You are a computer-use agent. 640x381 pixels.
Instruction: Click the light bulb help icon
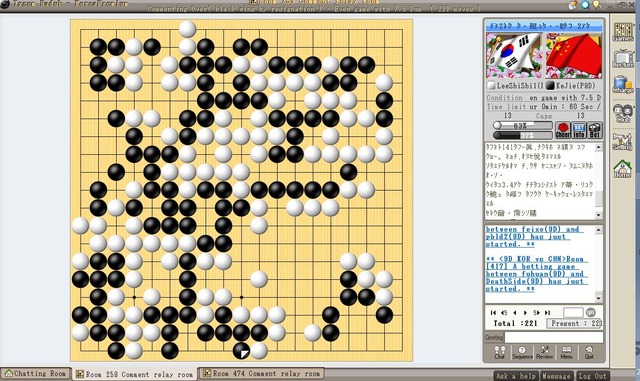[597, 4]
